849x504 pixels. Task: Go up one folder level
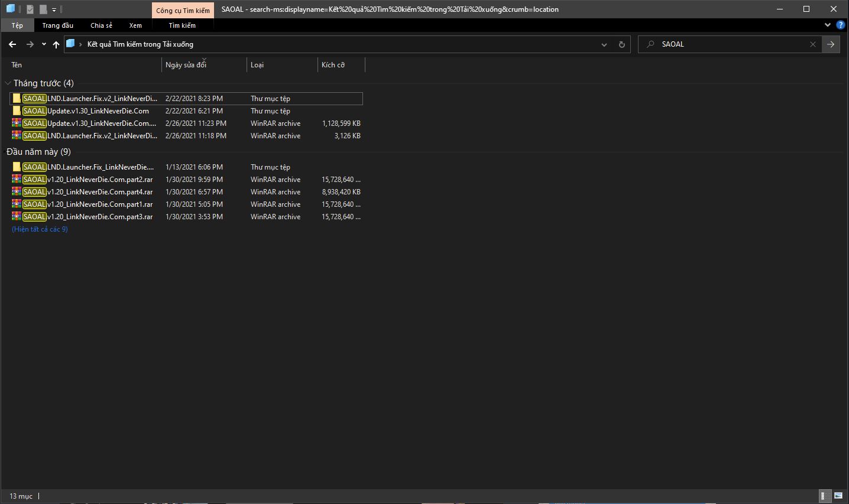(x=56, y=44)
